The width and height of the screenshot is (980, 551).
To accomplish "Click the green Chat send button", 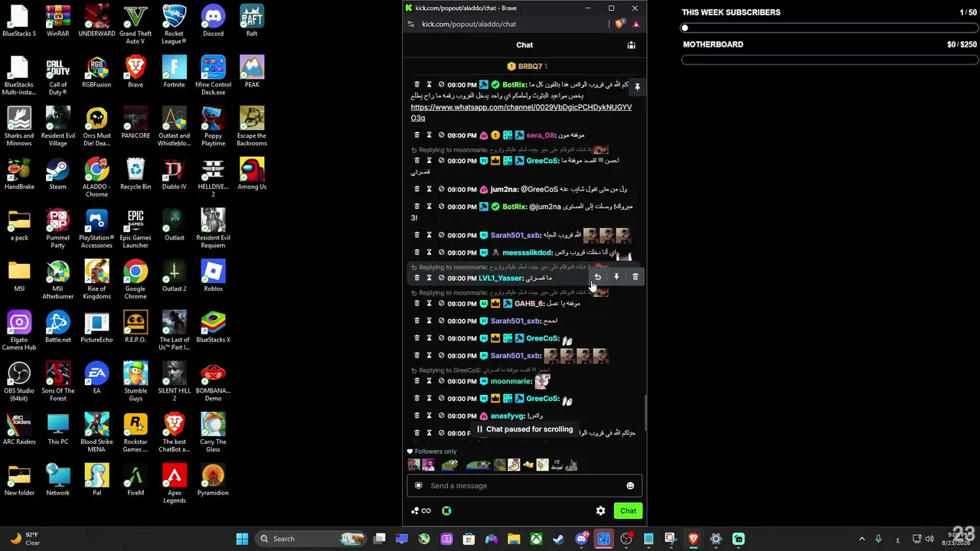I will pyautogui.click(x=628, y=510).
